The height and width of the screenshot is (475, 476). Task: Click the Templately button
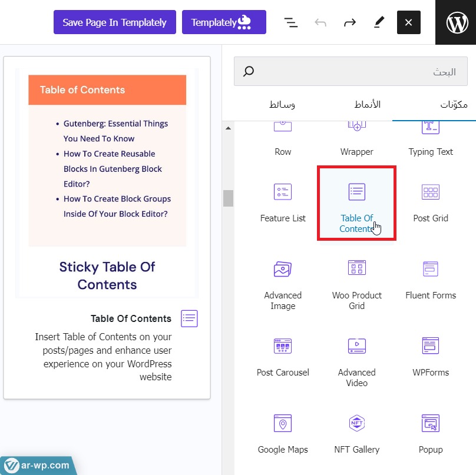pos(224,22)
